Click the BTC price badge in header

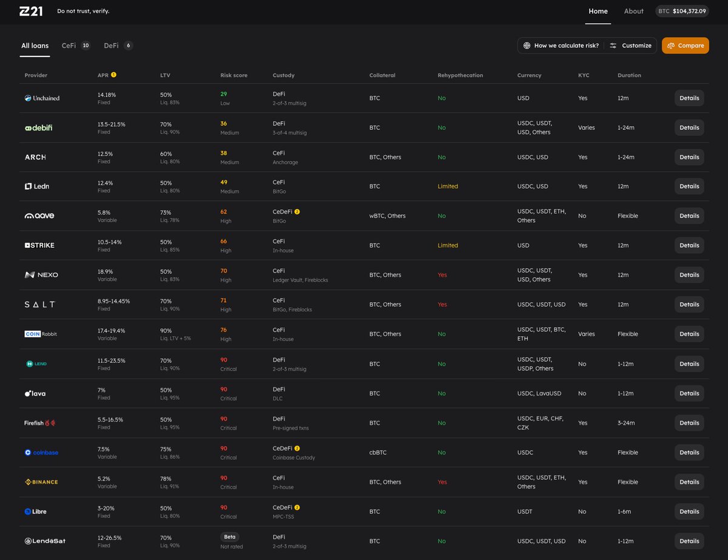click(682, 11)
